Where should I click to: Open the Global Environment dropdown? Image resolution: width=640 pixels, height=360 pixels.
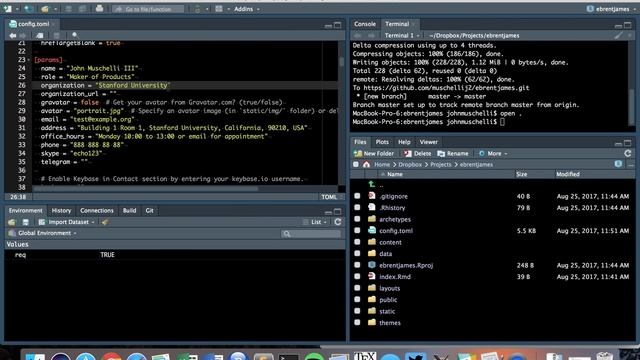(x=42, y=233)
